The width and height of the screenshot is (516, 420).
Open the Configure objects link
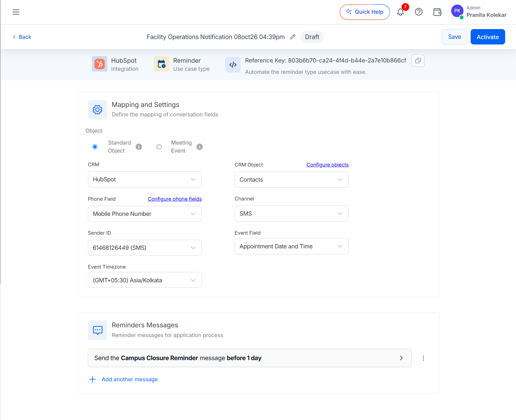(327, 165)
